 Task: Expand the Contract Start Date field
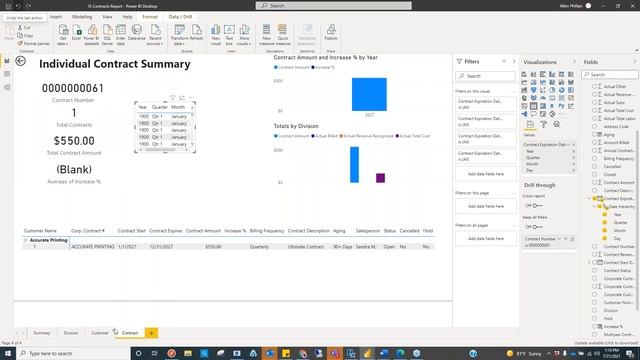[590, 262]
